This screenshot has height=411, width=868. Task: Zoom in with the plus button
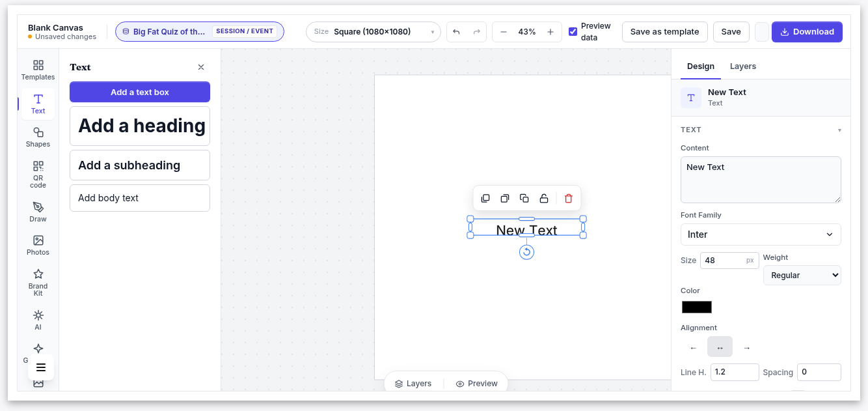(550, 32)
